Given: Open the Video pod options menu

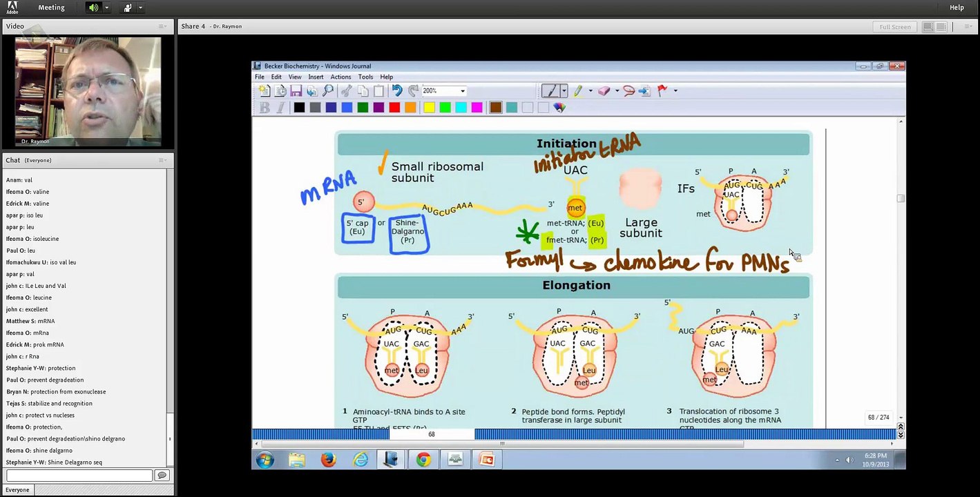Looking at the screenshot, I should coord(163,26).
